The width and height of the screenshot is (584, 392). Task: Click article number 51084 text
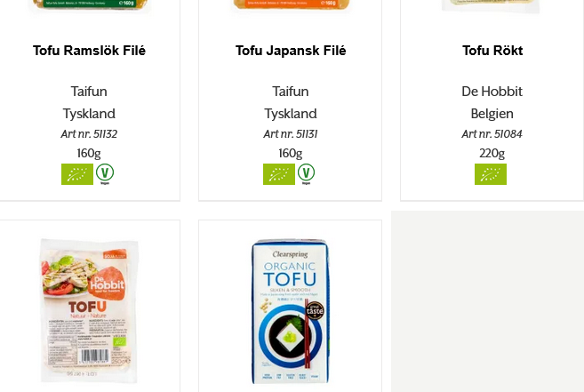(492, 133)
